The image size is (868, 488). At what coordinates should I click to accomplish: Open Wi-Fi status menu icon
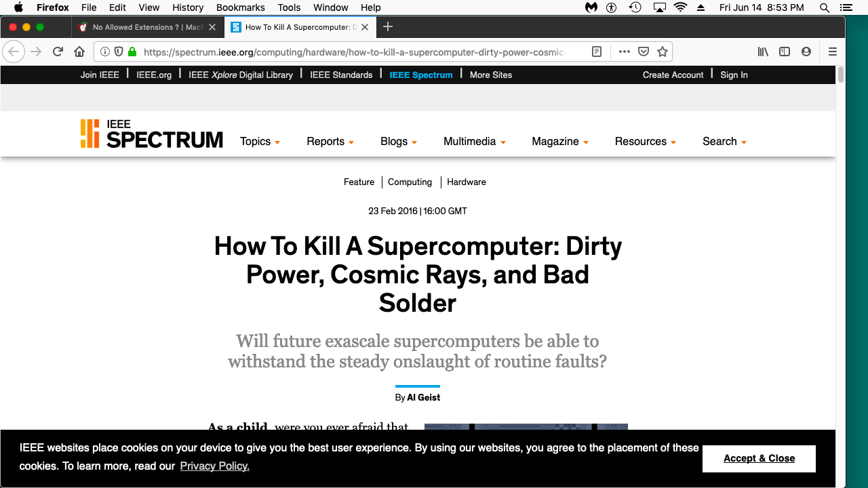680,7
